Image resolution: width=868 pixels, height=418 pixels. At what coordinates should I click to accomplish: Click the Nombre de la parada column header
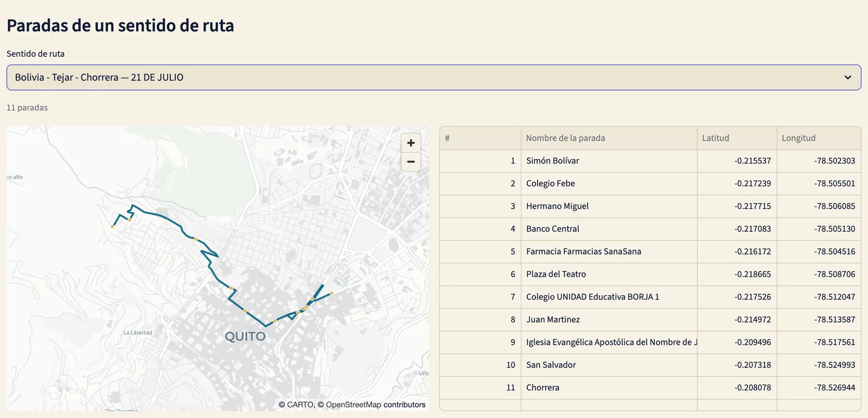click(x=609, y=138)
